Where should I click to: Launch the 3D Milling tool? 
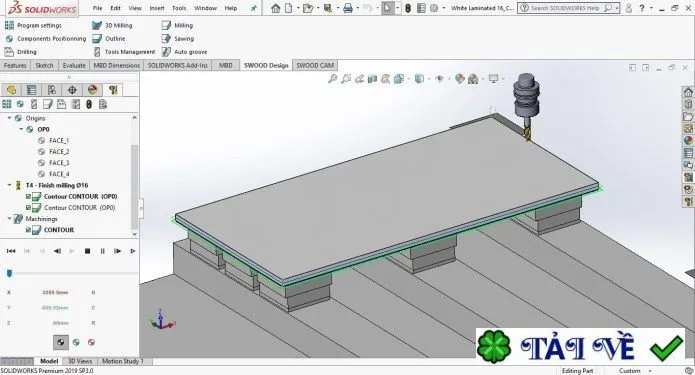tap(112, 25)
